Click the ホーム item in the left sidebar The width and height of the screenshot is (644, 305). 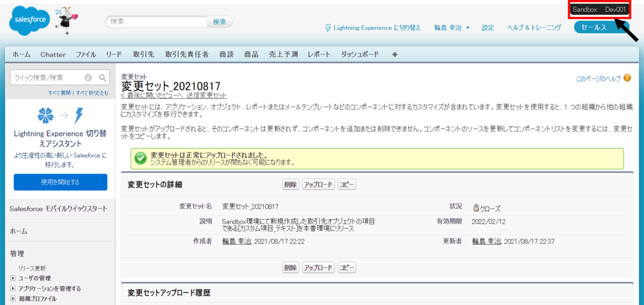point(18,231)
